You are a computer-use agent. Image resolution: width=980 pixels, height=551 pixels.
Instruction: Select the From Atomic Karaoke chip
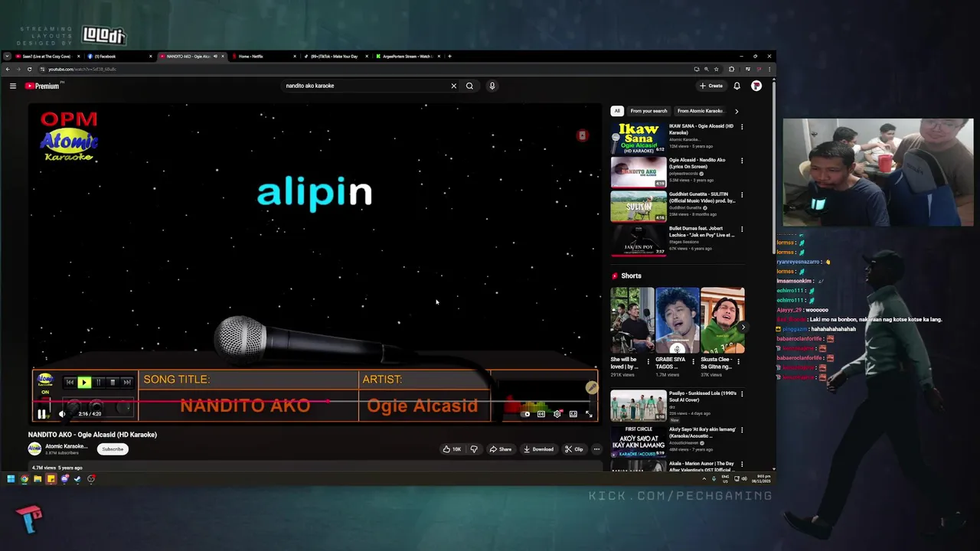pyautogui.click(x=700, y=111)
